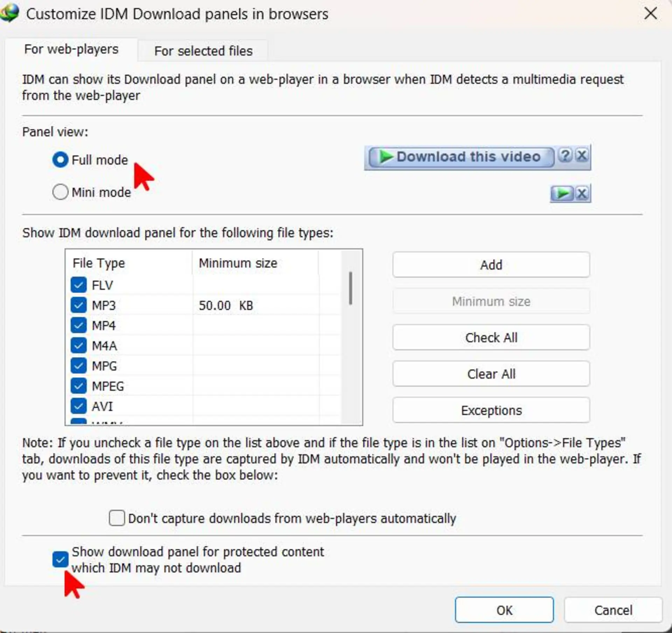Switch to the For web-players tab
The image size is (672, 633).
71,49
